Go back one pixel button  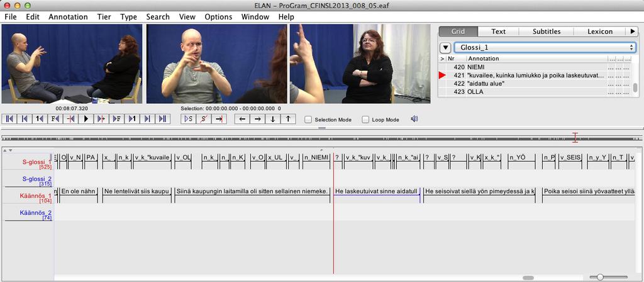(70, 119)
